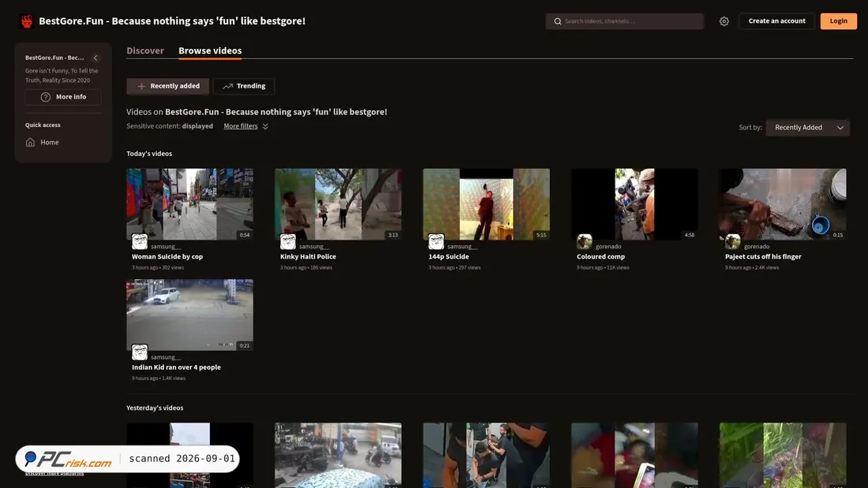Show Trending videos
This screenshot has width=868, height=488.
point(244,86)
